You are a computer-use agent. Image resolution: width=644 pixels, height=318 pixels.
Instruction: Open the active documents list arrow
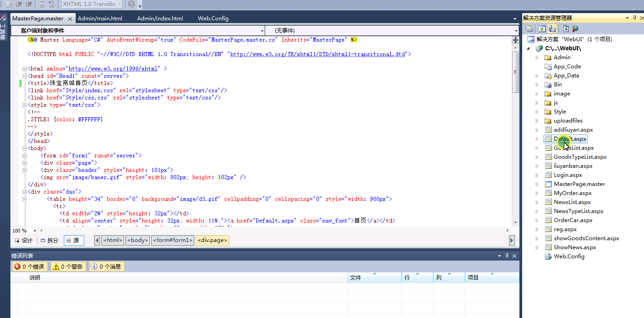(515, 19)
